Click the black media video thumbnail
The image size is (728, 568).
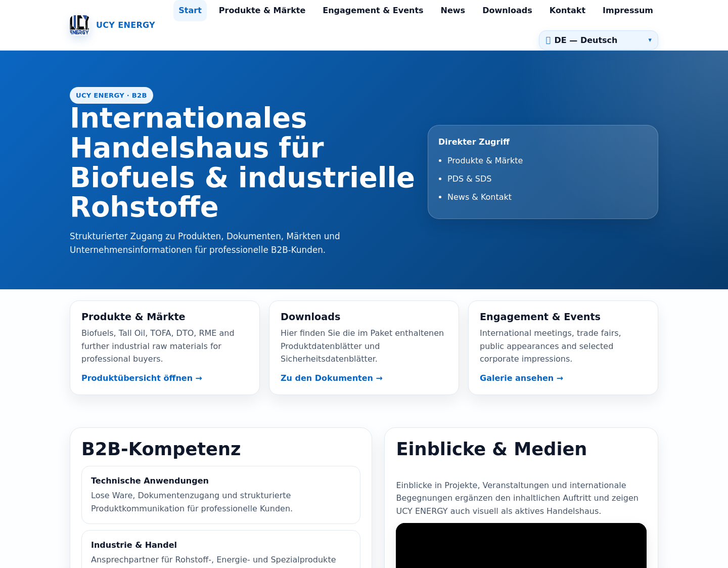point(521,545)
